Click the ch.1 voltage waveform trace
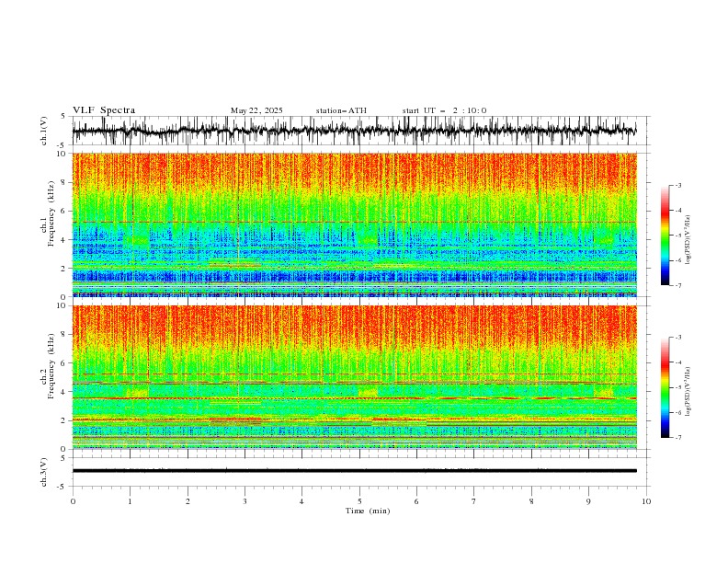Image resolution: width=728 pixels, height=563 pixels. click(354, 131)
